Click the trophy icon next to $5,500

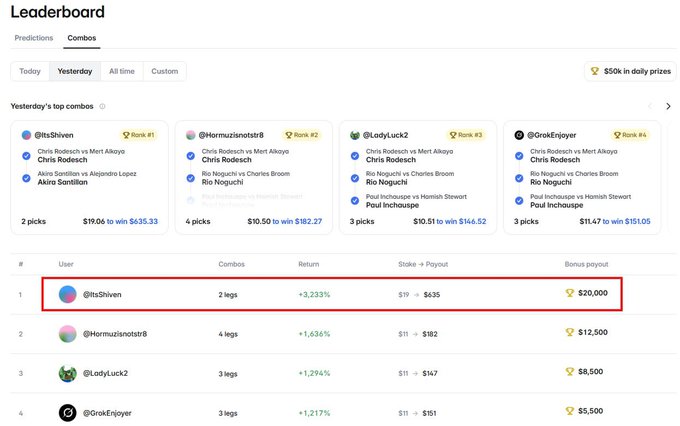(x=570, y=411)
